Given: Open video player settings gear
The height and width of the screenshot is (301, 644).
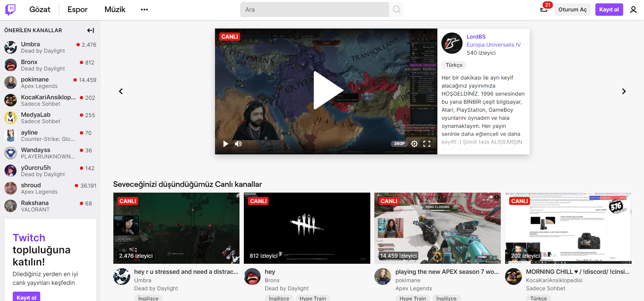Looking at the screenshot, I should (415, 144).
